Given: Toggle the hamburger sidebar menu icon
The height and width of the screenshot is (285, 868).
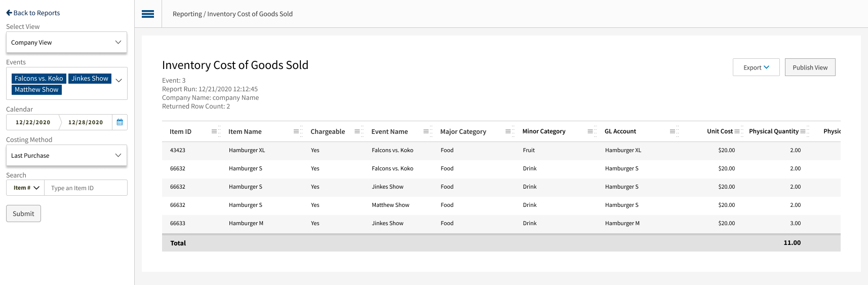Looking at the screenshot, I should point(148,14).
